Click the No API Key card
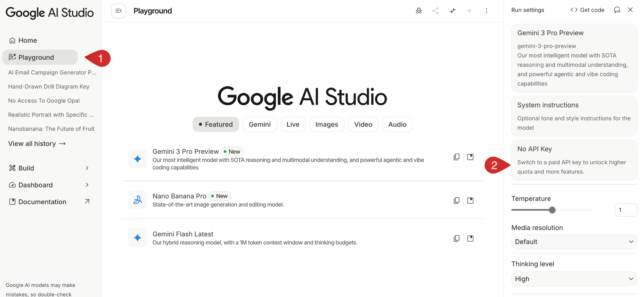The width and height of the screenshot is (644, 297). click(x=574, y=160)
